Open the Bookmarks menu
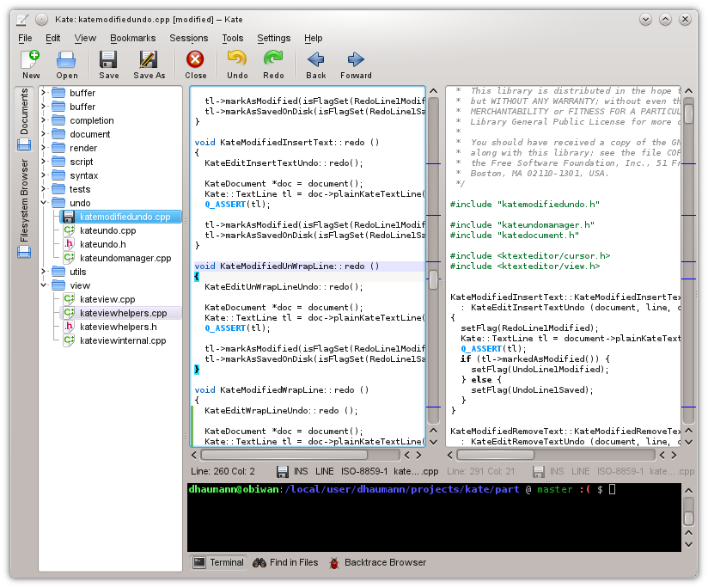The width and height of the screenshot is (708, 588). [x=132, y=38]
